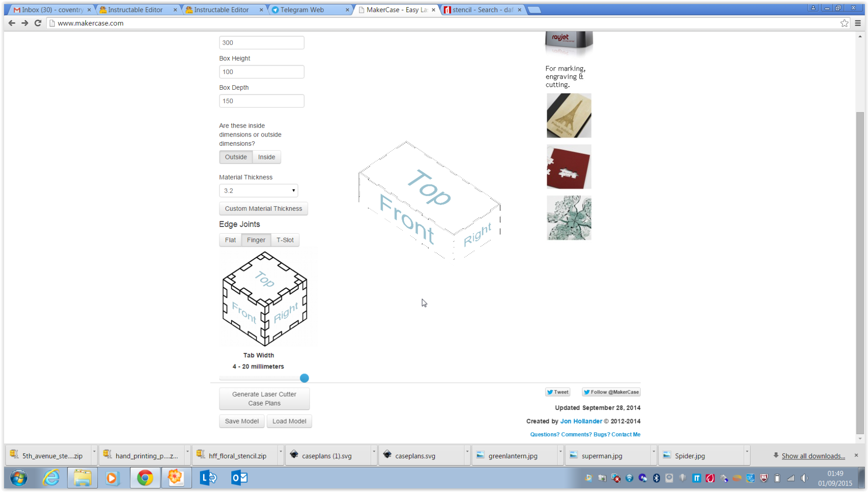Open the Material Thickness dropdown
This screenshot has width=868, height=492.
point(258,190)
